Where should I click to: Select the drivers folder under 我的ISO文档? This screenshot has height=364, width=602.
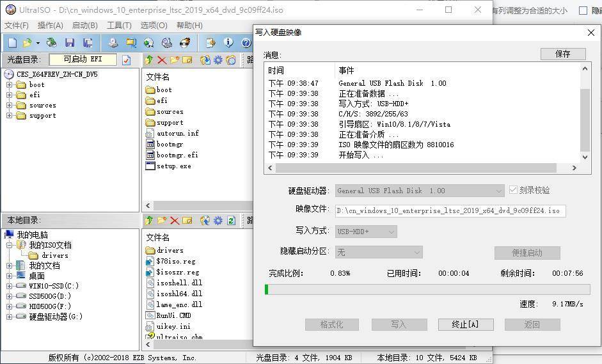[x=54, y=255]
